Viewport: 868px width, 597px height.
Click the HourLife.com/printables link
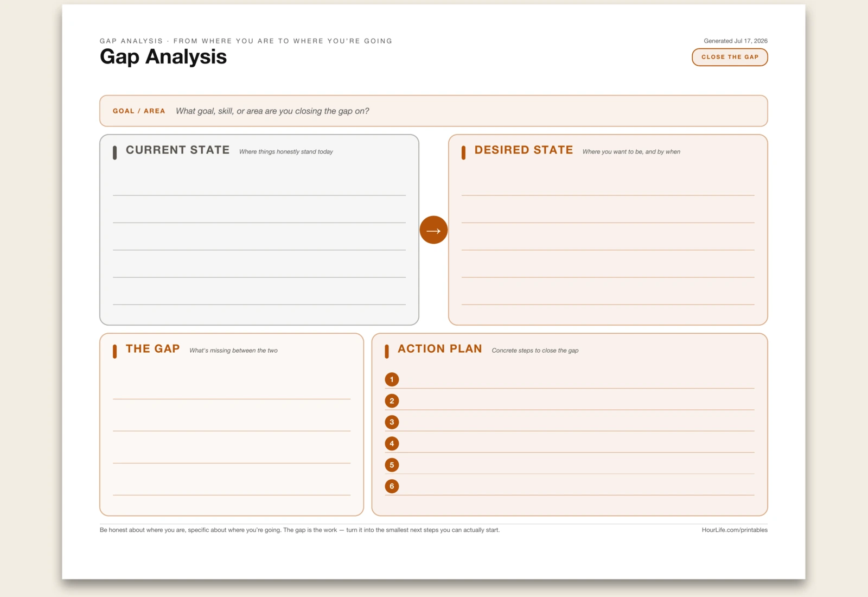coord(735,530)
